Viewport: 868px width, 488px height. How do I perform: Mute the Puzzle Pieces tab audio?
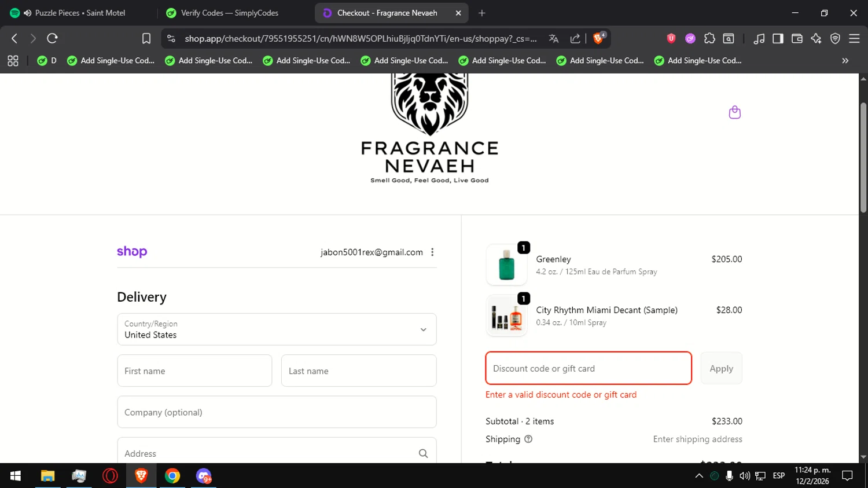point(27,13)
